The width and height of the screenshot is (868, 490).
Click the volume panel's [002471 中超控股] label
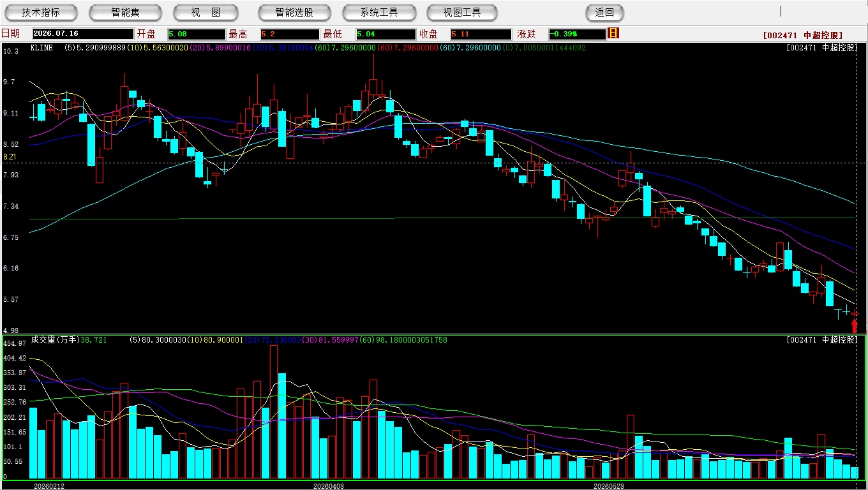coord(822,340)
